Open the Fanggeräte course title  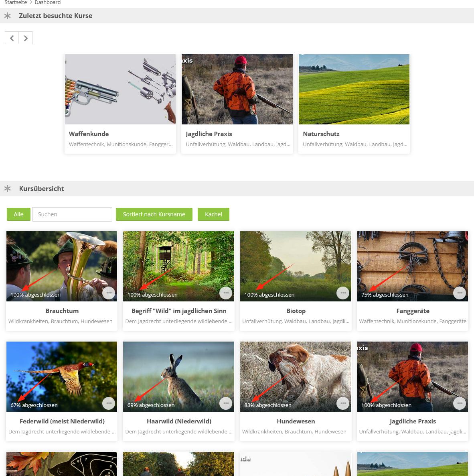click(413, 311)
